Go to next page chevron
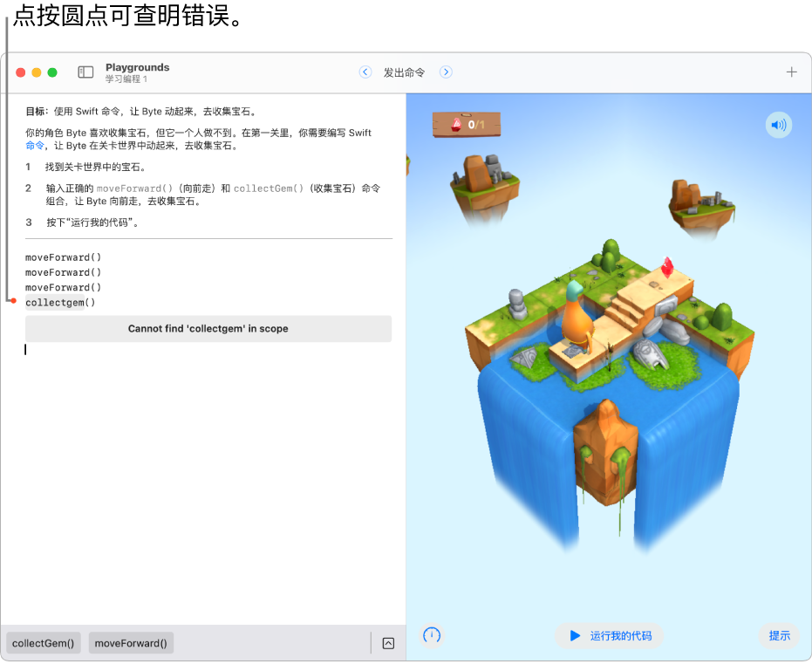Screen dimensions: 812x664 point(446,72)
